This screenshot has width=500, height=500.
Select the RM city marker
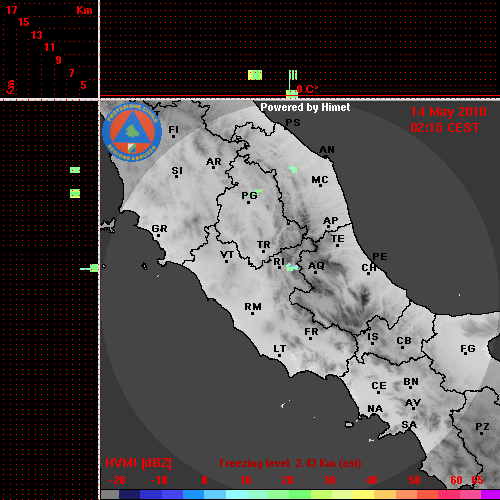(252, 313)
